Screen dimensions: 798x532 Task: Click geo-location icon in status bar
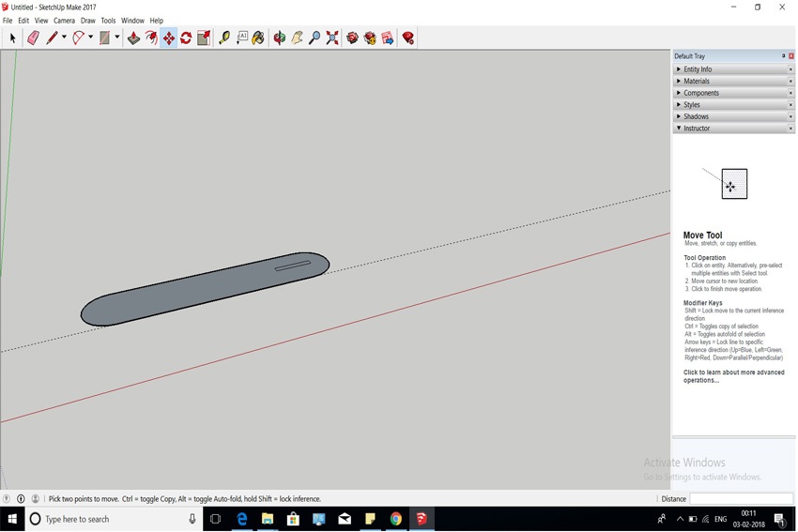7,499
